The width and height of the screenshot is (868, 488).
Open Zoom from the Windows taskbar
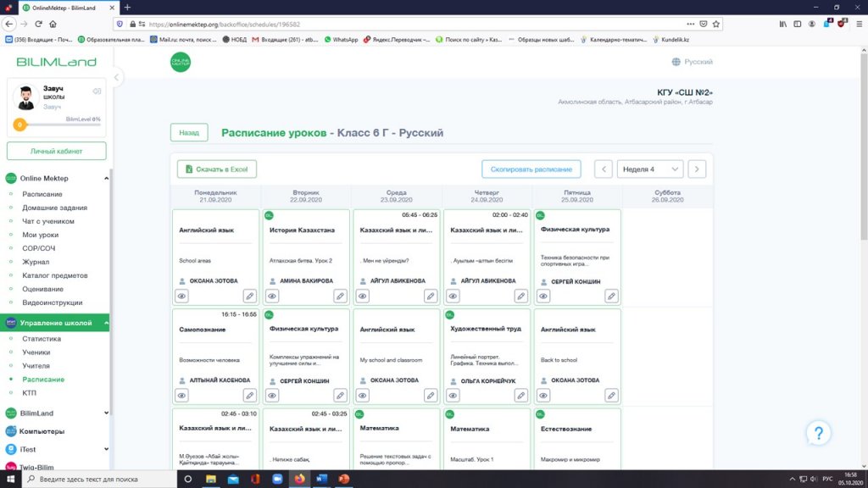[277, 480]
